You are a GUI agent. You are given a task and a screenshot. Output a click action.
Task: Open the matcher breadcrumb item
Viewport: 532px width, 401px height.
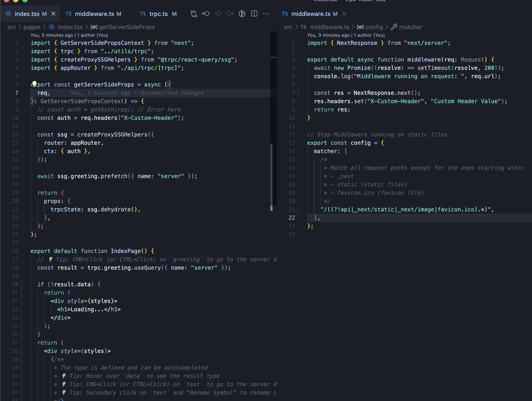pyautogui.click(x=410, y=27)
